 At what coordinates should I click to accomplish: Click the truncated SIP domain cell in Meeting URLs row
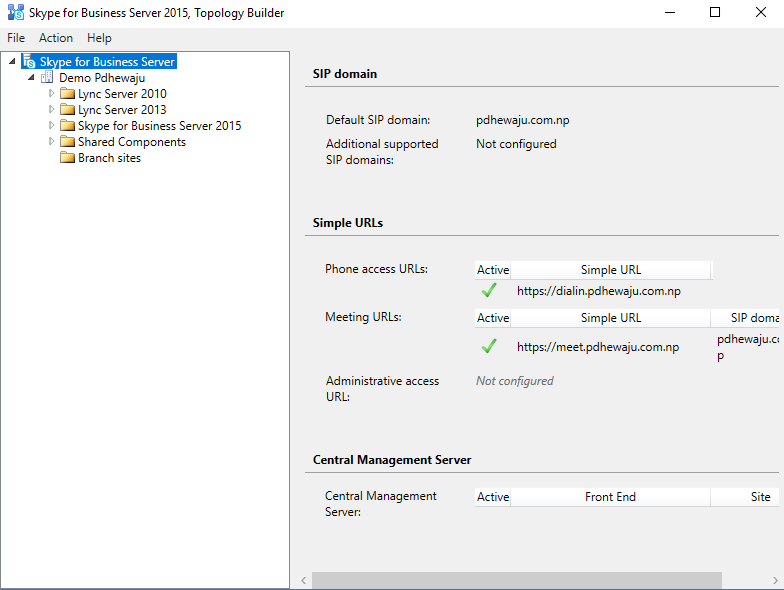point(748,347)
